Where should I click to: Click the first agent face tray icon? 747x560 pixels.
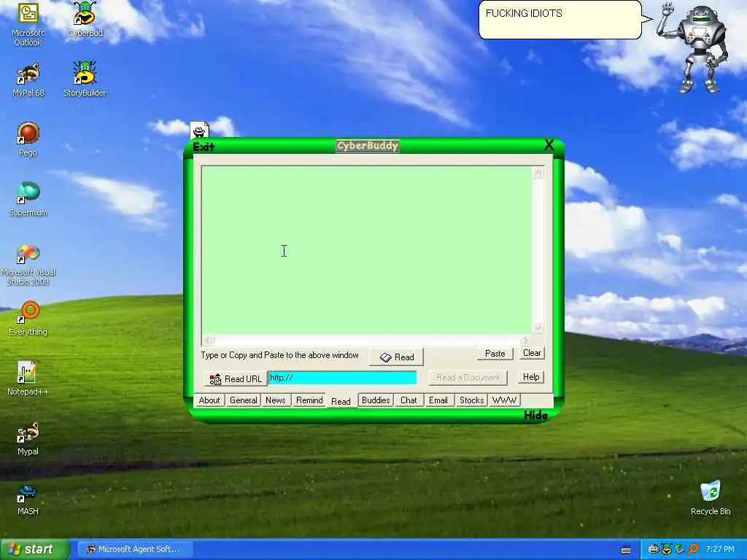coord(654,549)
